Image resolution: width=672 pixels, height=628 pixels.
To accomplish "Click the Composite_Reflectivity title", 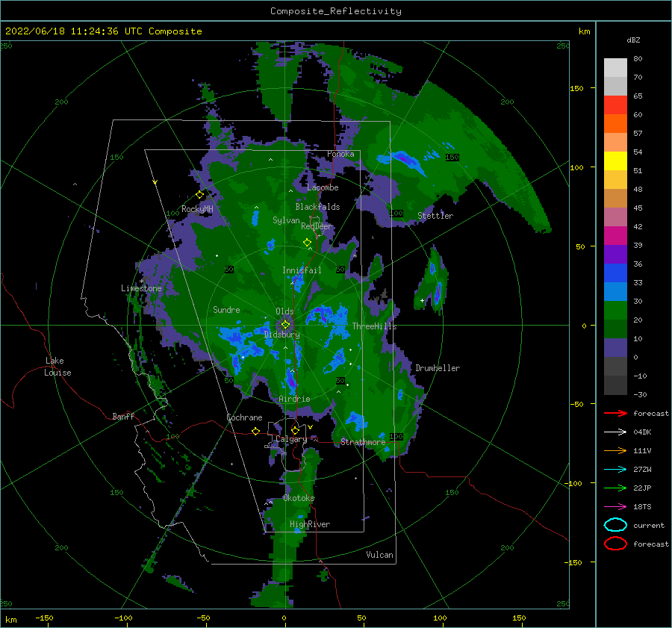I will 335,11.
